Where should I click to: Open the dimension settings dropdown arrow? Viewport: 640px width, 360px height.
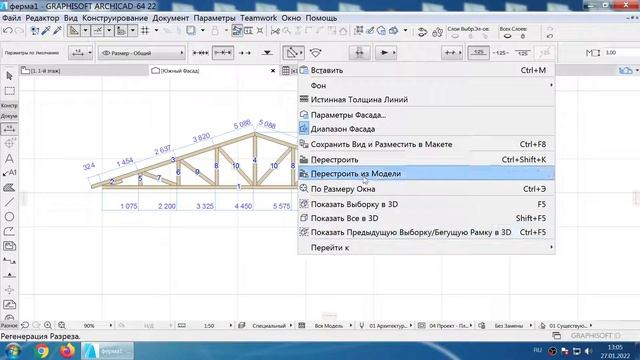tap(90, 53)
